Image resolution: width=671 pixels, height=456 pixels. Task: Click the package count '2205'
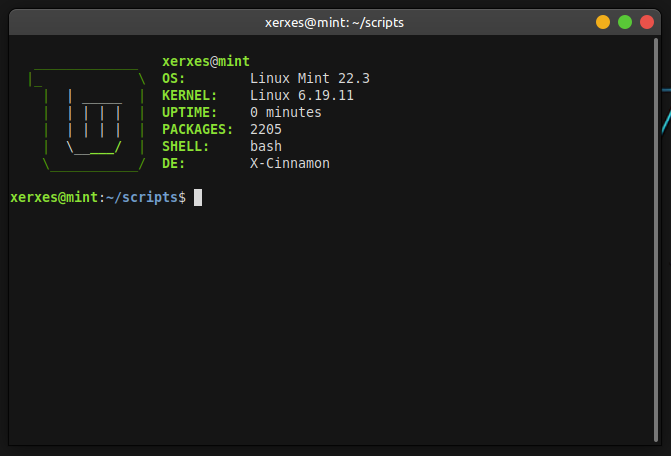point(266,130)
